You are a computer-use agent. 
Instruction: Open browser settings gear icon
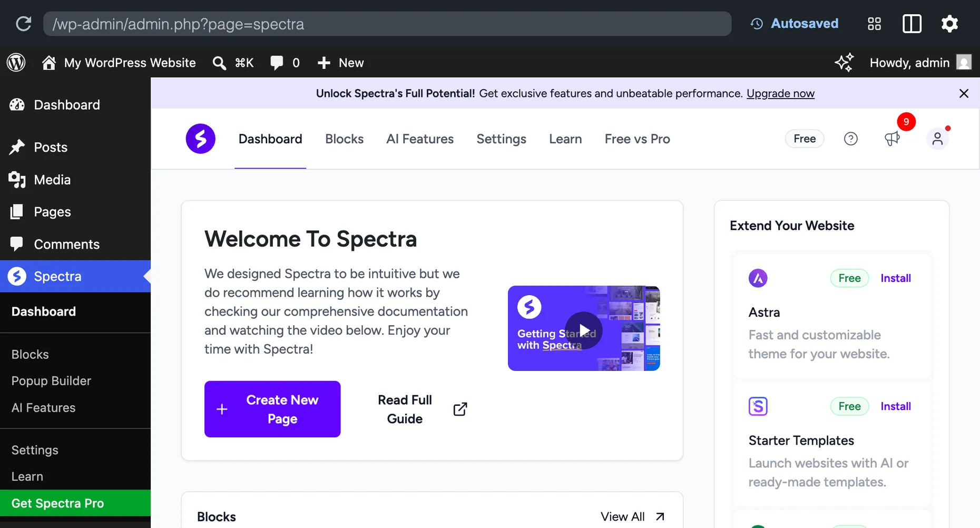pyautogui.click(x=949, y=24)
